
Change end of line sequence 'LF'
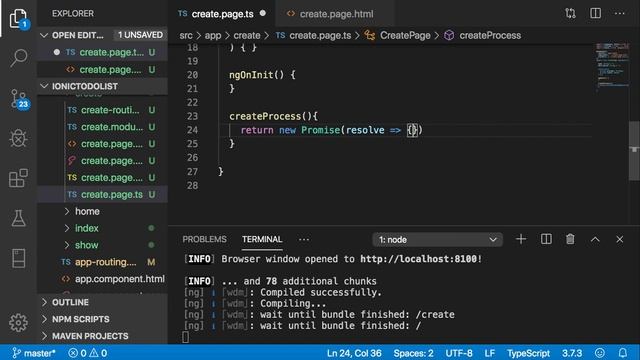tap(489, 353)
